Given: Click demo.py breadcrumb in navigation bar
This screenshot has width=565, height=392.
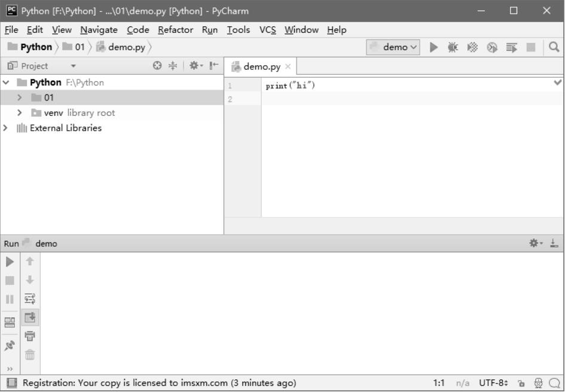Looking at the screenshot, I should 121,47.
